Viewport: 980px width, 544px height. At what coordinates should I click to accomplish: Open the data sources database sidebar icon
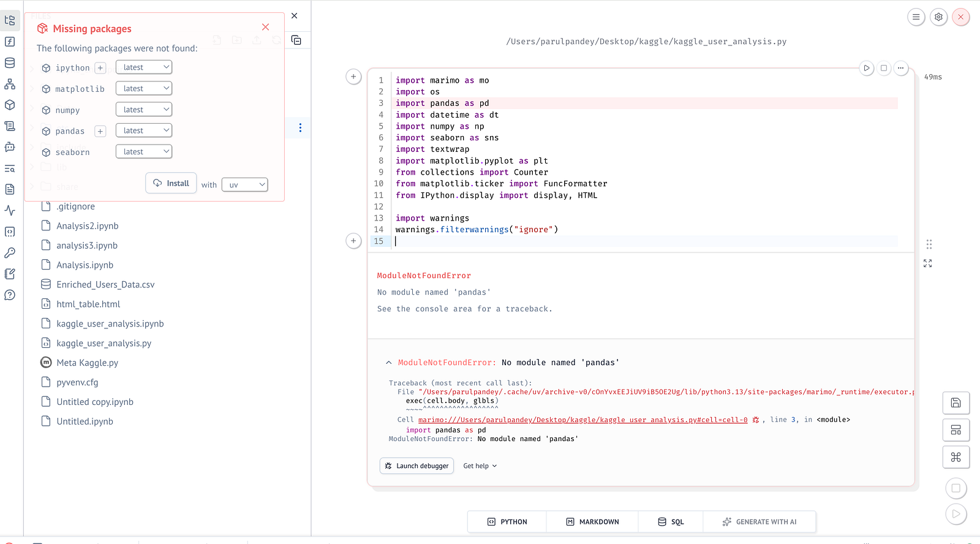10,63
